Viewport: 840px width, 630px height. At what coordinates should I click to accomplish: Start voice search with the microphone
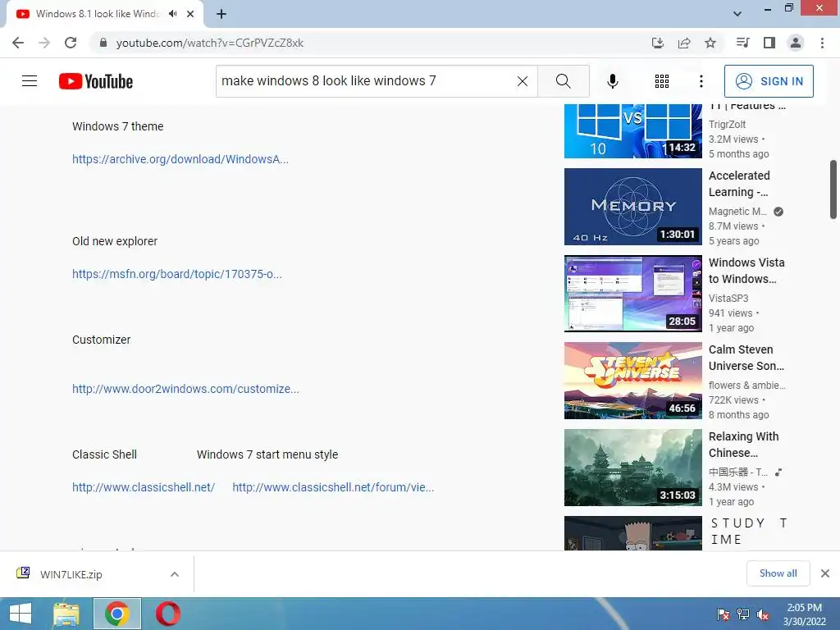[612, 81]
